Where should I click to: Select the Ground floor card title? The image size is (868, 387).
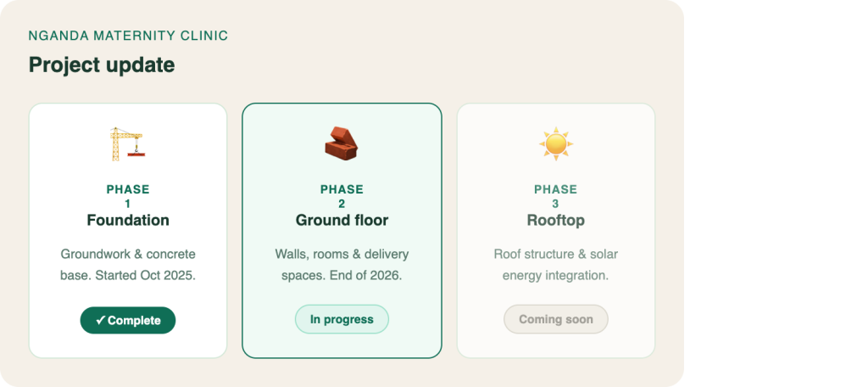tap(342, 221)
